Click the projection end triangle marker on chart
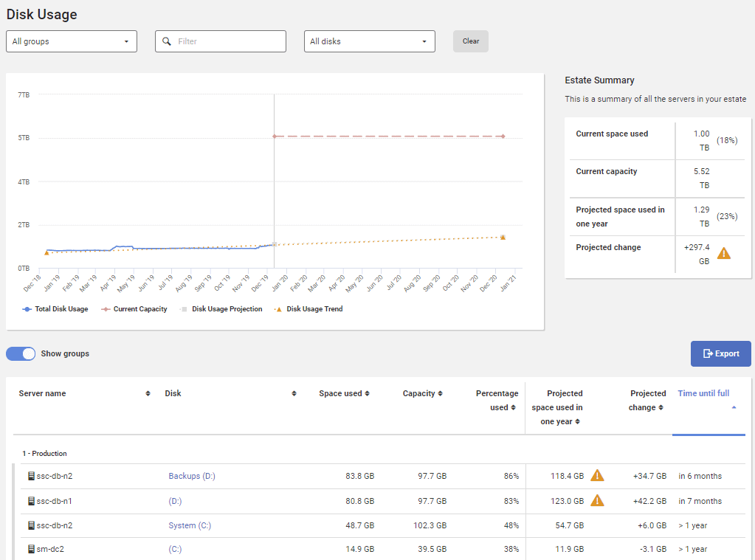This screenshot has height=560, width=755. 503,237
